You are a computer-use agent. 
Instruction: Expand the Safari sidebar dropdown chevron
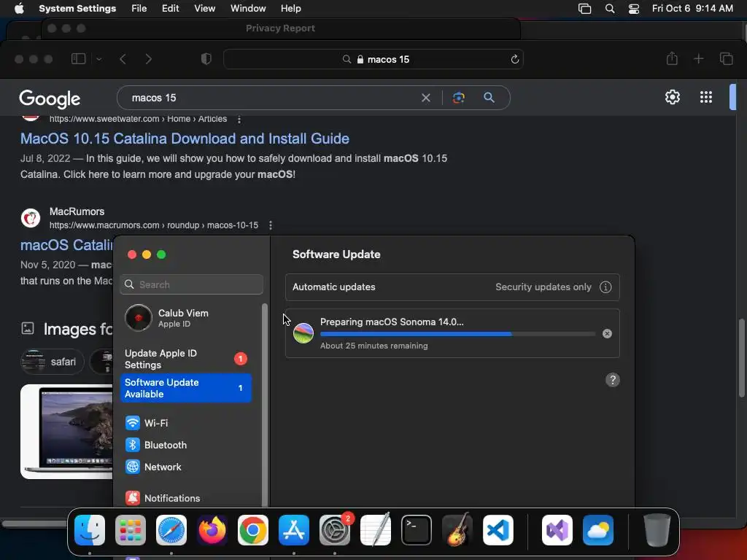(x=99, y=60)
